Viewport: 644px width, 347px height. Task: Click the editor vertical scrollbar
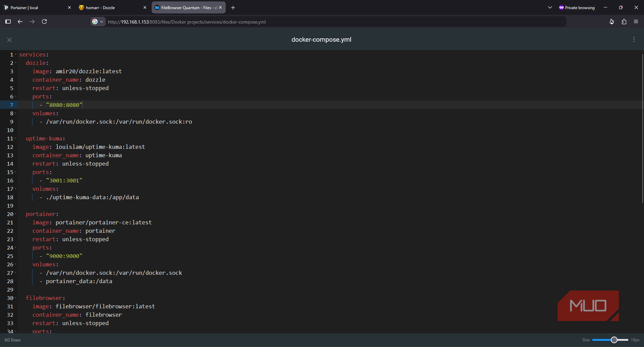tap(642, 129)
